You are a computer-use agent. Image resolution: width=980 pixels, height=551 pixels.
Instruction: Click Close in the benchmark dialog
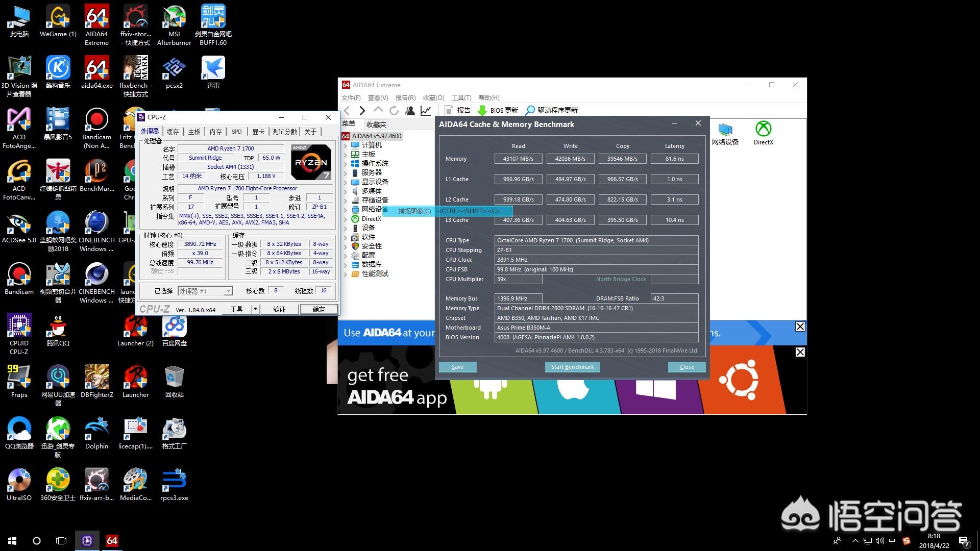[x=687, y=367]
